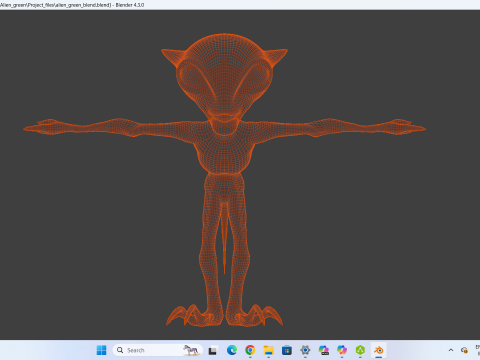480x360 pixels.
Task: Open the Microsoft 365 Copilot taskbar icon
Action: [323, 350]
